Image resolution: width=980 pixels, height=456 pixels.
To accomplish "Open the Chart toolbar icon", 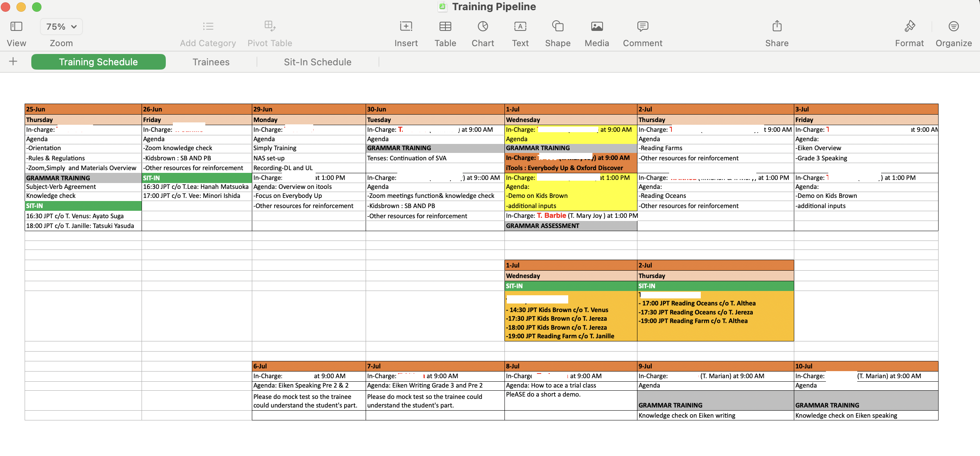I will pos(483,27).
